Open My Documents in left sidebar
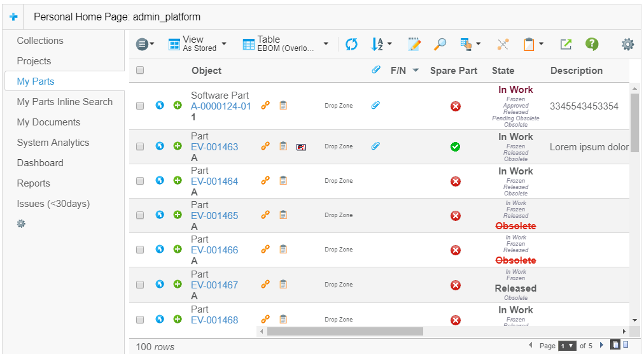 (48, 122)
